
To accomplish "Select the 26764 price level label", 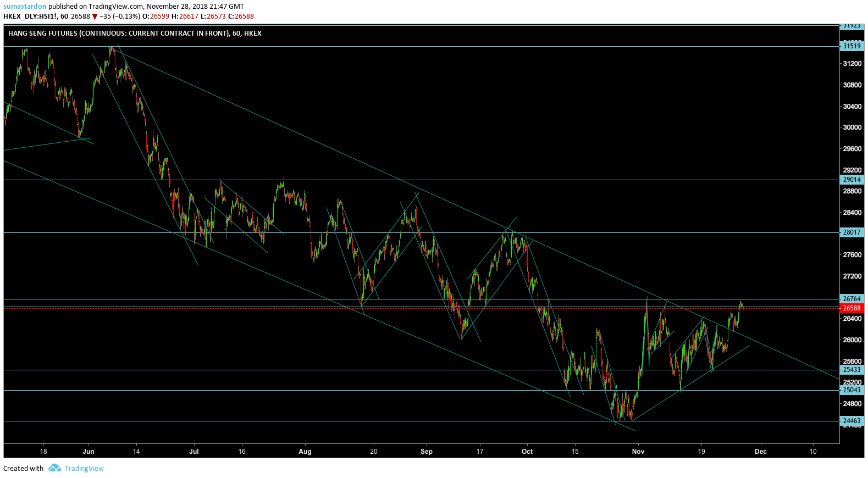I will coord(852,299).
